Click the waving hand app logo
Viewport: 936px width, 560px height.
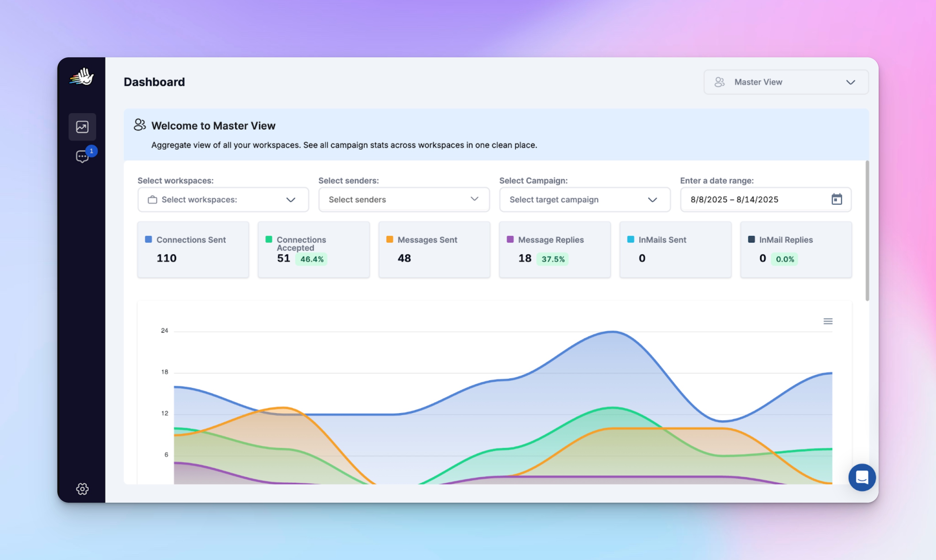(81, 77)
